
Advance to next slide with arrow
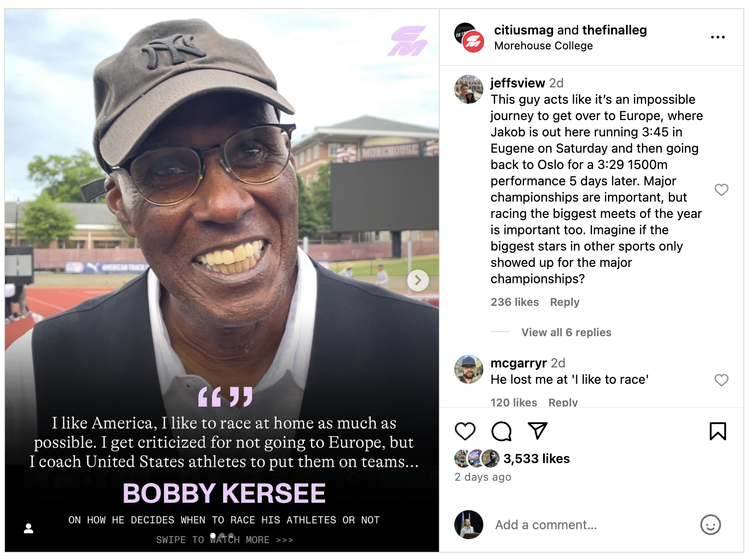[x=418, y=280]
